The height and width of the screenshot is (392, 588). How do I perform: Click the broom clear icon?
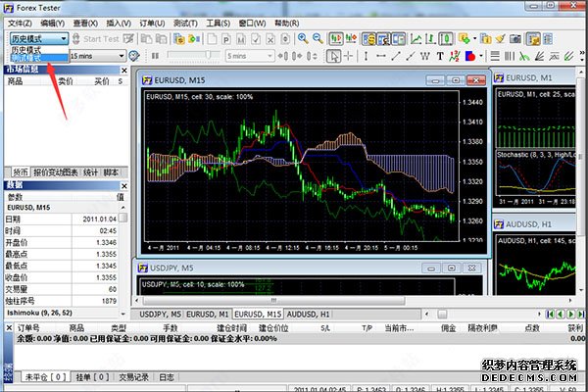tap(500, 38)
